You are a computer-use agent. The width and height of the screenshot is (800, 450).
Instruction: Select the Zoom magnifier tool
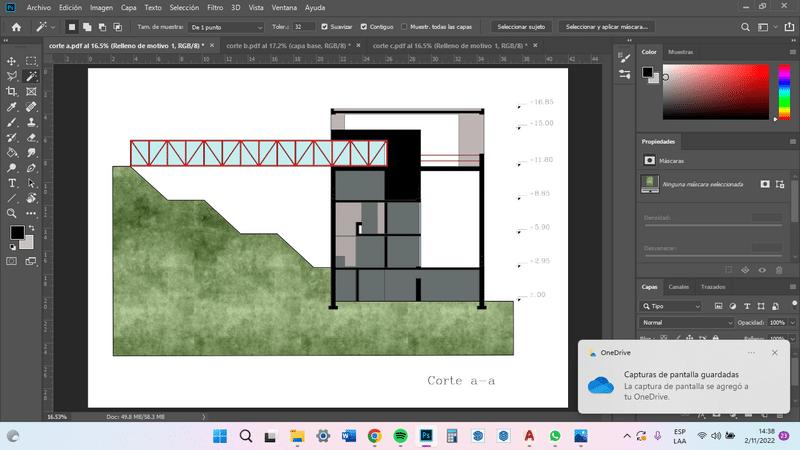point(12,213)
